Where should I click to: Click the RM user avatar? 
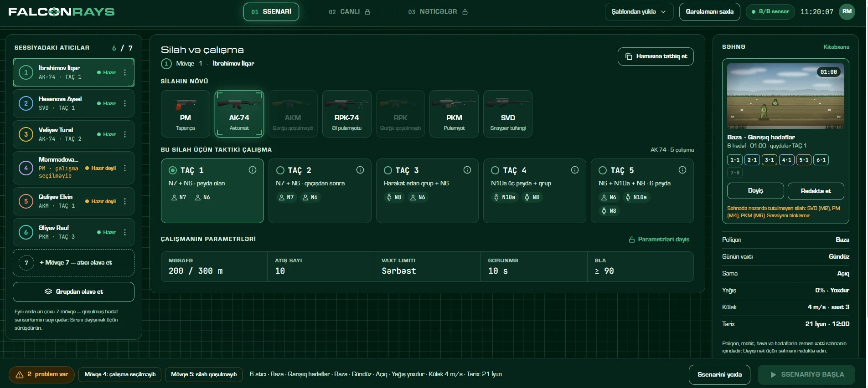(x=847, y=12)
